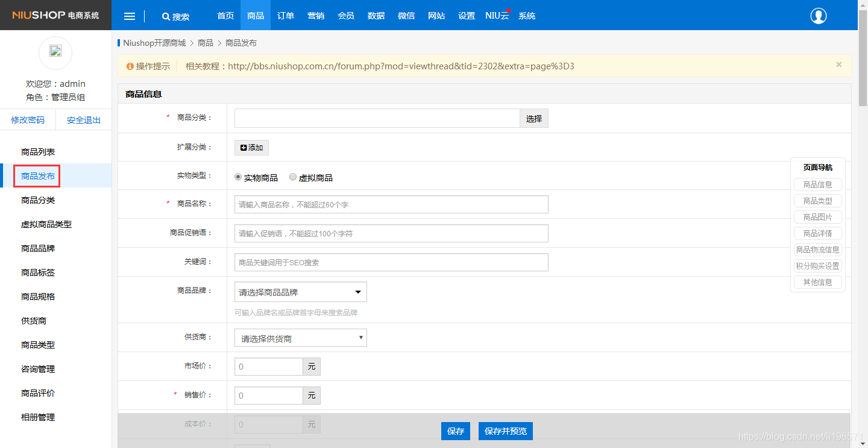Viewport: 868px width, 448px height.
Task: Click the 市场价 input field
Action: point(268,367)
